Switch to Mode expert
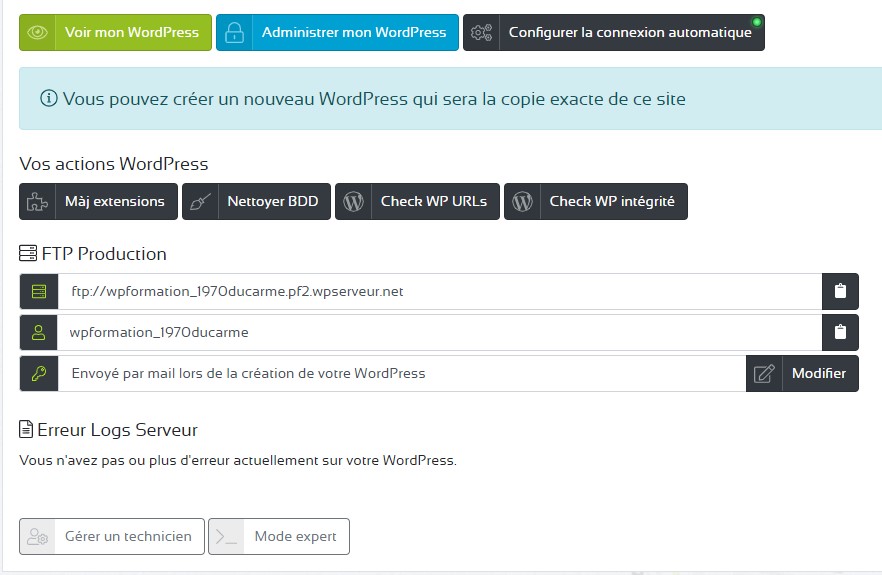This screenshot has height=575, width=882. tap(295, 536)
